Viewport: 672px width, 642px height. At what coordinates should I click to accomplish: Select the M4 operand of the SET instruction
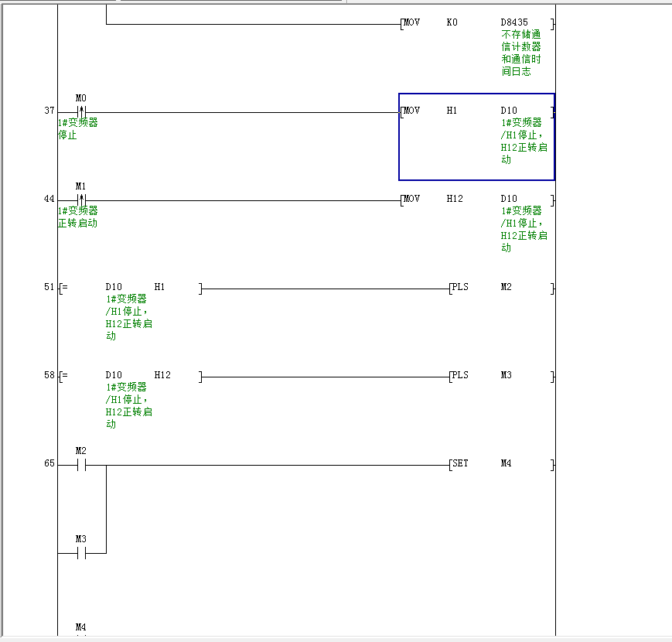tap(506, 463)
